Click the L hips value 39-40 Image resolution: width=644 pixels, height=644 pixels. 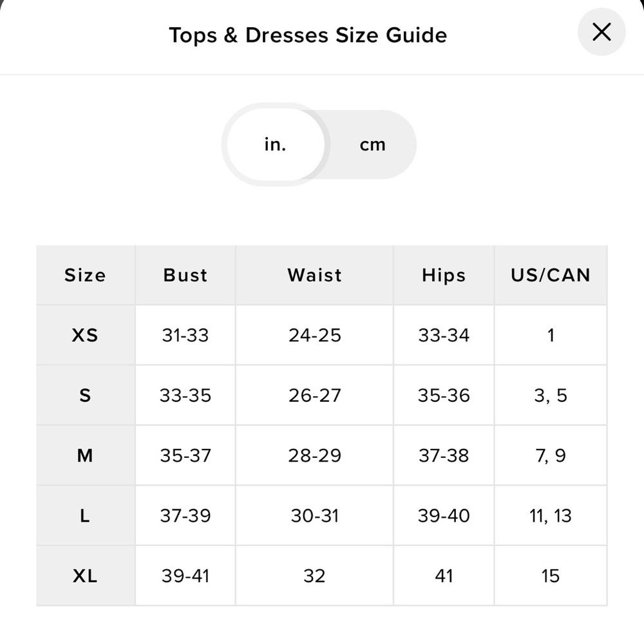click(x=444, y=516)
